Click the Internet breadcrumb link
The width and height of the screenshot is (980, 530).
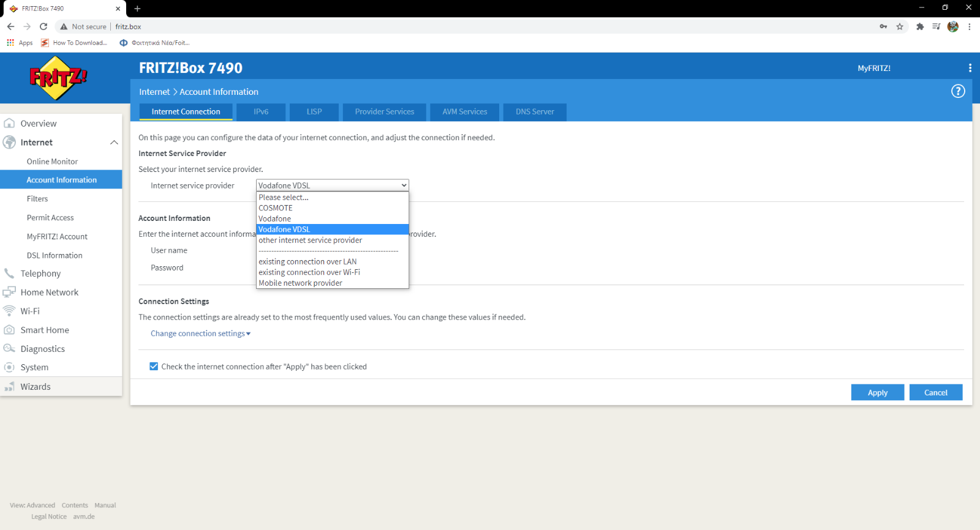coord(154,92)
